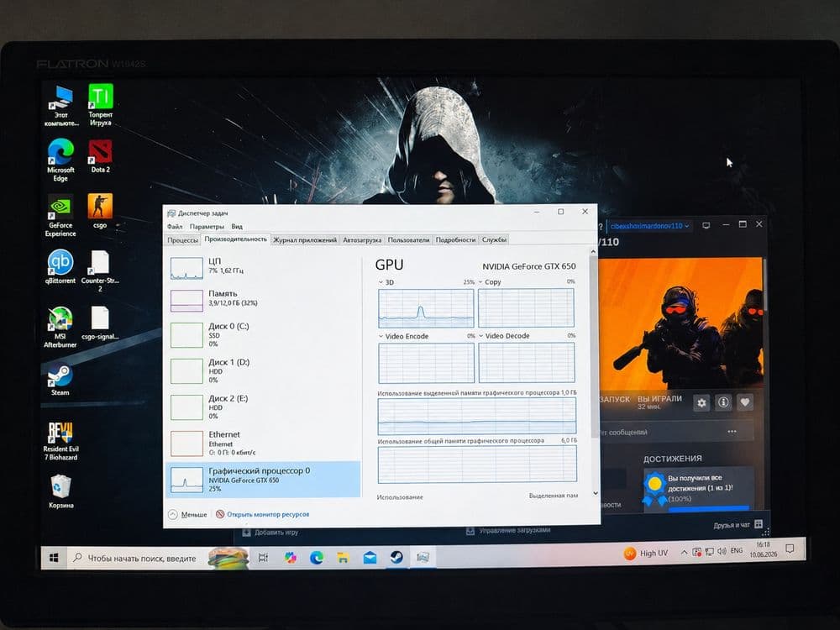840x630 pixels.
Task: Click the Task Manager vertical scrollbar
Action: click(x=593, y=347)
